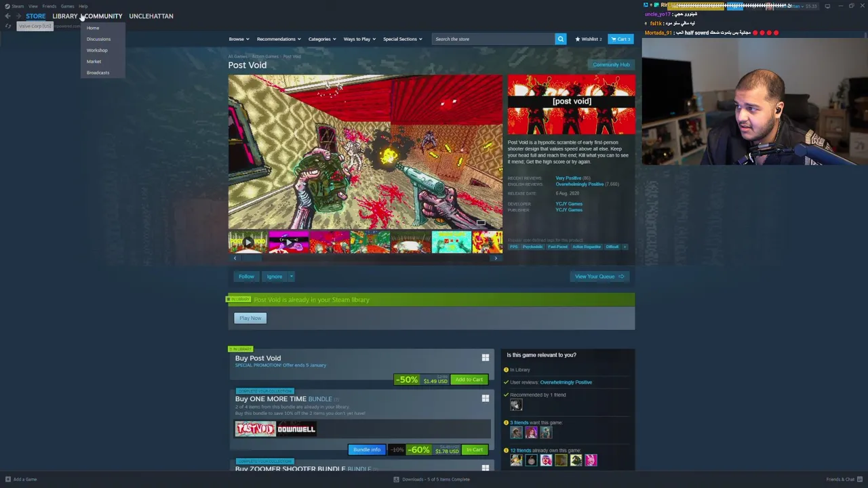
Task: Open the Community Hub button
Action: [611, 64]
